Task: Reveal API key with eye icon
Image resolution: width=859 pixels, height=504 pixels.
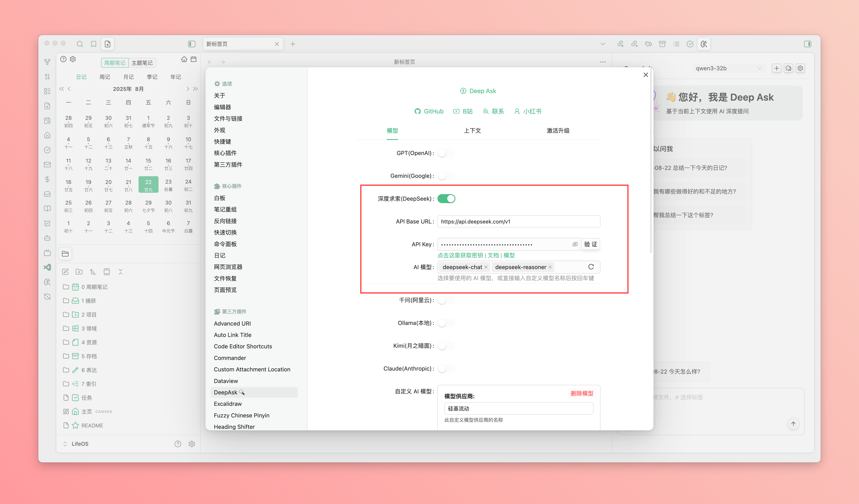Action: [575, 244]
